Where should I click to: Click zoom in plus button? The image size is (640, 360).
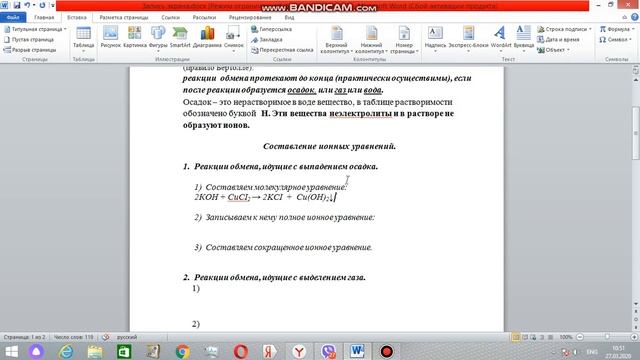[x=634, y=337]
